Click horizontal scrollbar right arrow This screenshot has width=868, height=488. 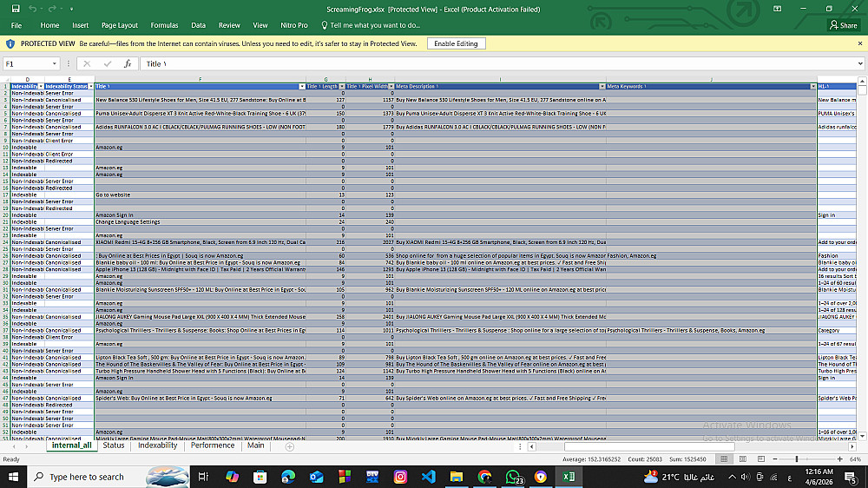(852, 446)
